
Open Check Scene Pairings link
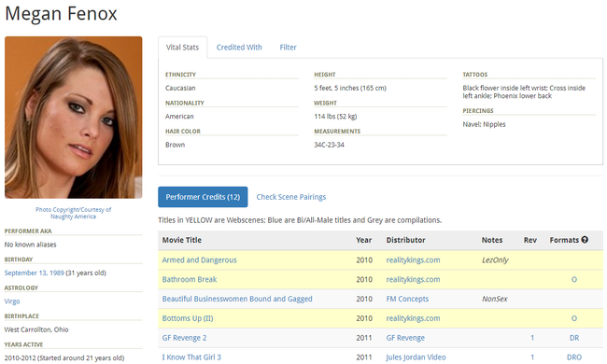(x=291, y=197)
